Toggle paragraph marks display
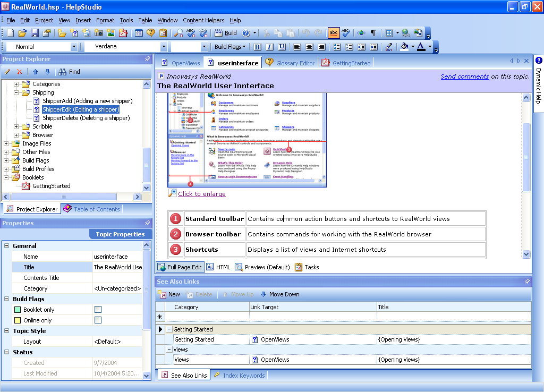This screenshot has height=392, width=544. point(373,33)
